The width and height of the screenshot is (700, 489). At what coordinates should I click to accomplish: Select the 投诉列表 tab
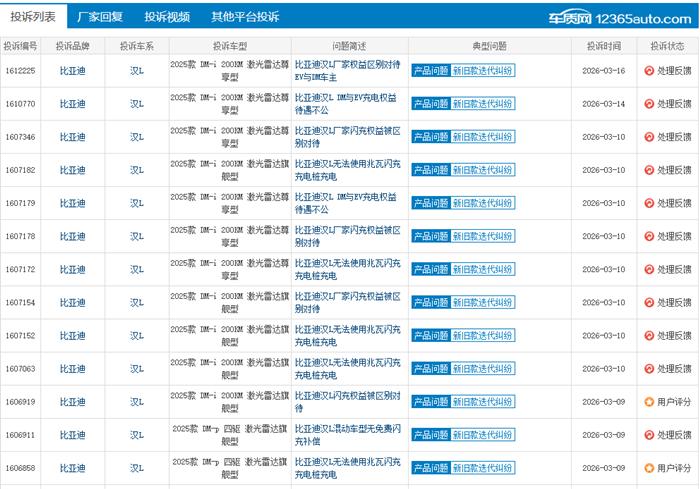point(33,17)
